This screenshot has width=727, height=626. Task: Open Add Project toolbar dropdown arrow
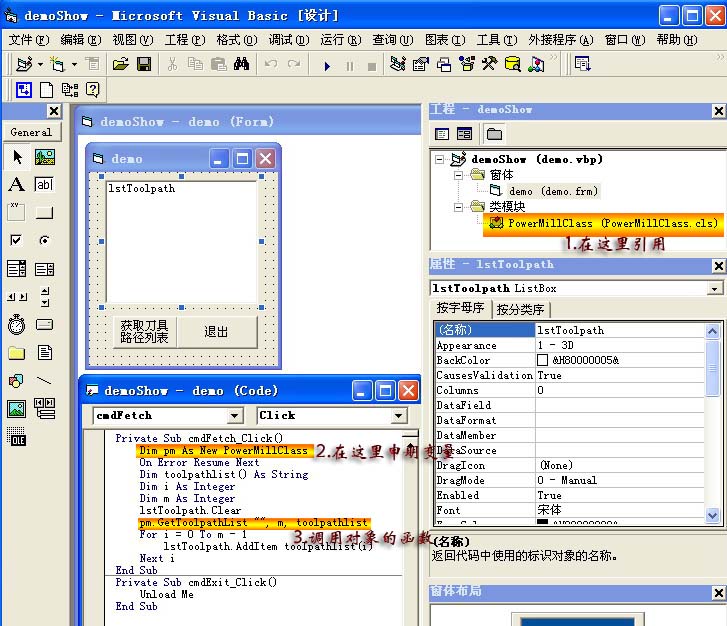tap(40, 64)
